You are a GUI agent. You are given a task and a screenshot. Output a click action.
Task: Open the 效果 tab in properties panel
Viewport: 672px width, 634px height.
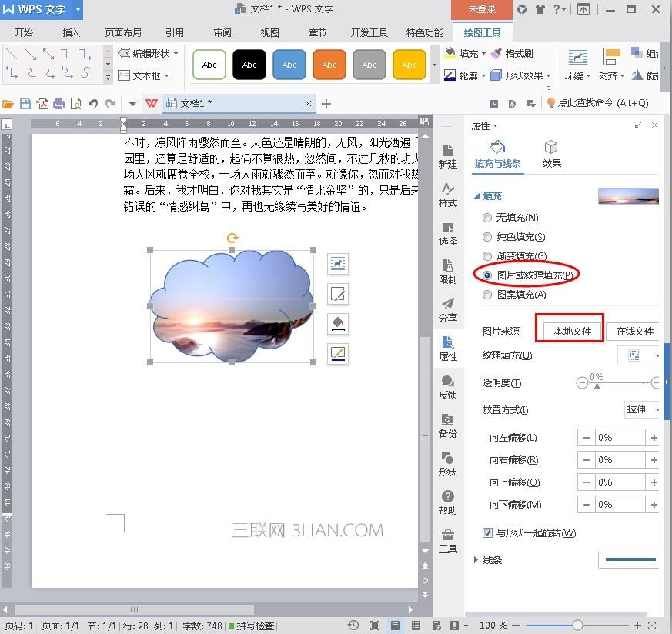[551, 154]
